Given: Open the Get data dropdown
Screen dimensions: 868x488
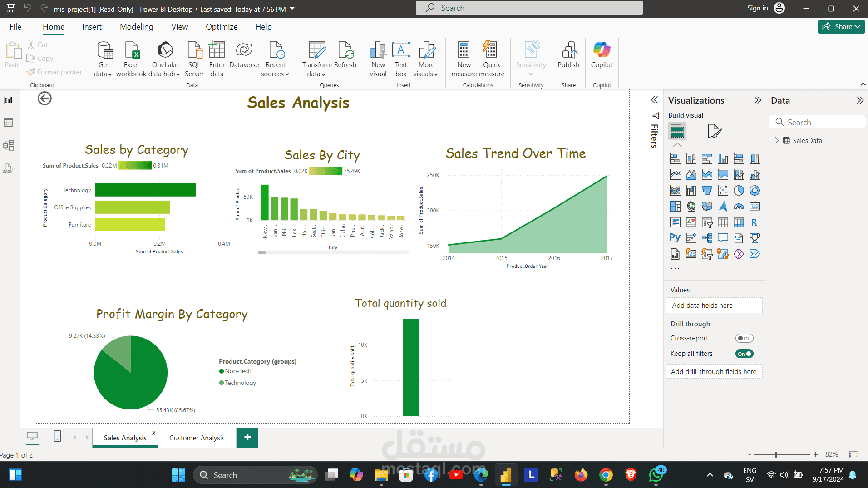Looking at the screenshot, I should click(104, 59).
